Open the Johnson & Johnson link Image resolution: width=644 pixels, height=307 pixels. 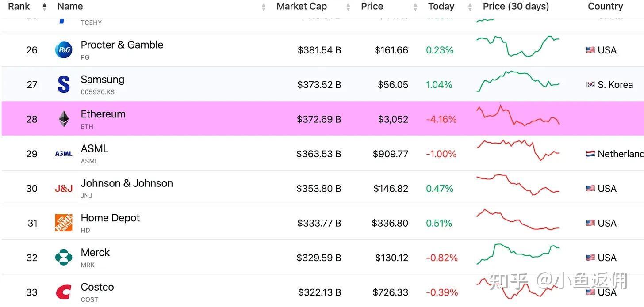pyautogui.click(x=126, y=183)
